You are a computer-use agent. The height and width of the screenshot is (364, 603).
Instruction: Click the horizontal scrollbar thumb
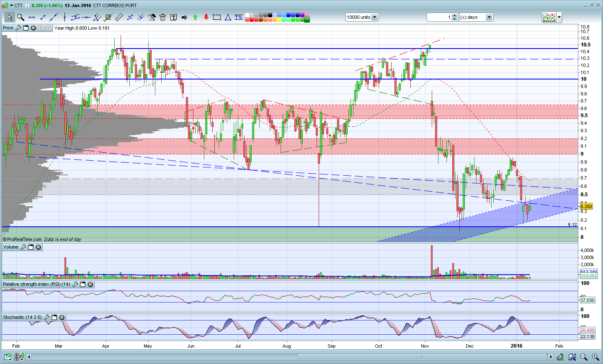pos(422,357)
